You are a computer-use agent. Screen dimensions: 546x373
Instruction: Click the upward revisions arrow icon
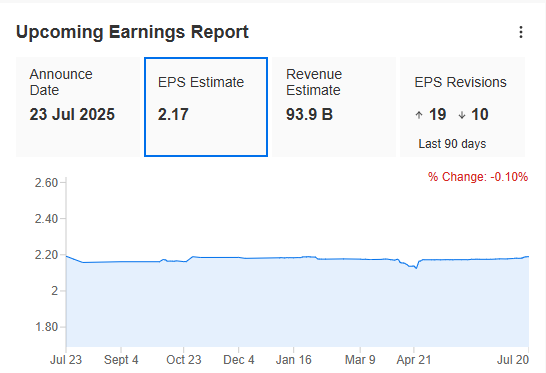(419, 115)
